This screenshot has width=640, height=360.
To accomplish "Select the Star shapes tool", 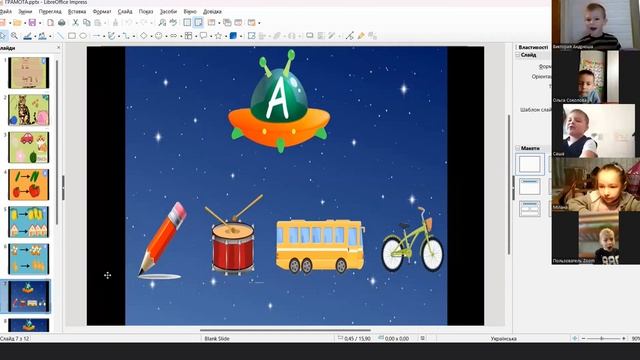I will pos(218,36).
